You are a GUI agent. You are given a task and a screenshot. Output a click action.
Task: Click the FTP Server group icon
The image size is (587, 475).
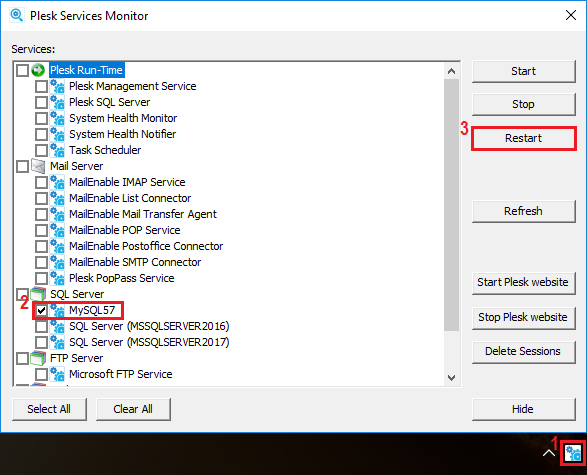[38, 358]
